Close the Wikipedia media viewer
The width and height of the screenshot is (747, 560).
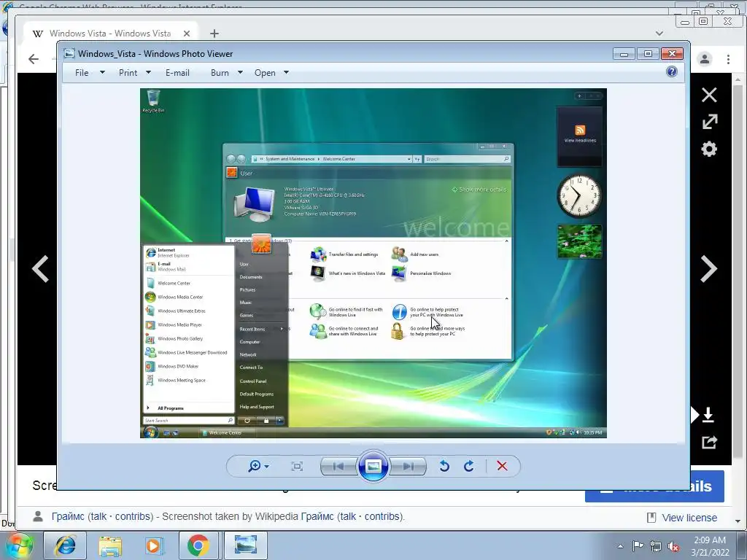point(709,95)
